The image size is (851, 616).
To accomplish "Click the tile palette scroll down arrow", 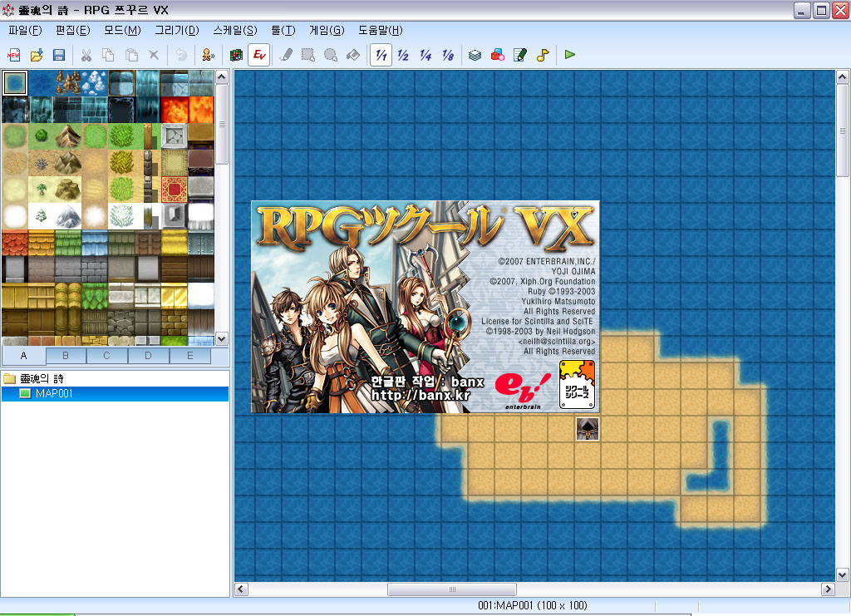I will coord(221,339).
